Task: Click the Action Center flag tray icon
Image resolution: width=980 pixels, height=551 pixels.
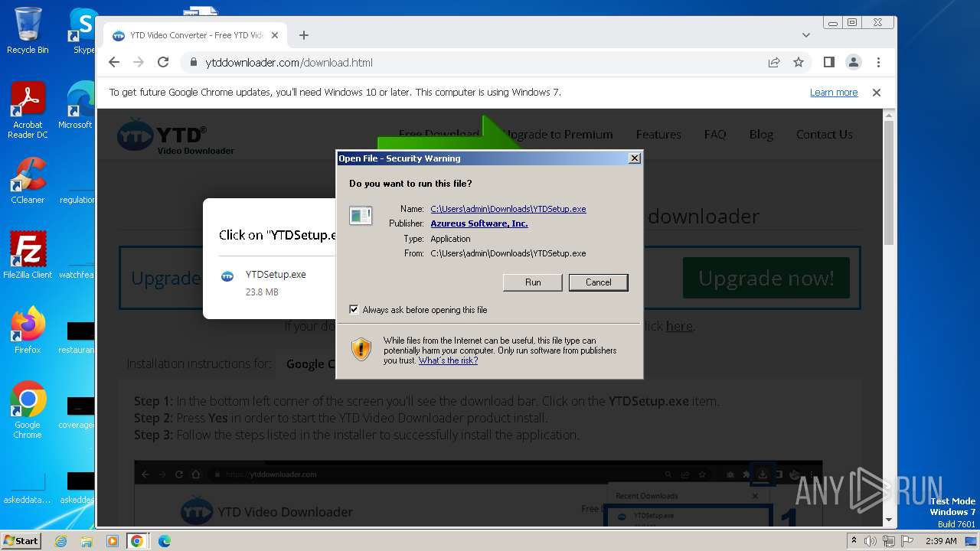Action: 907,541
